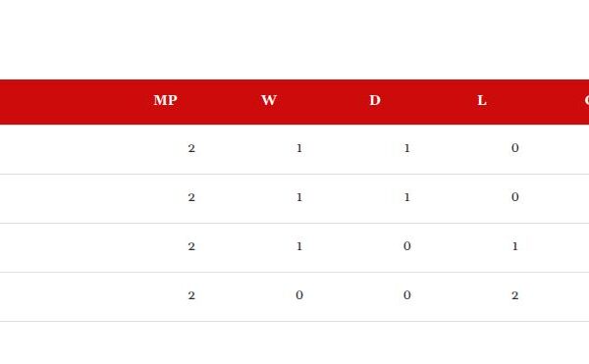The image size is (589, 364).
Task: Click the L column header
Action: pos(482,100)
